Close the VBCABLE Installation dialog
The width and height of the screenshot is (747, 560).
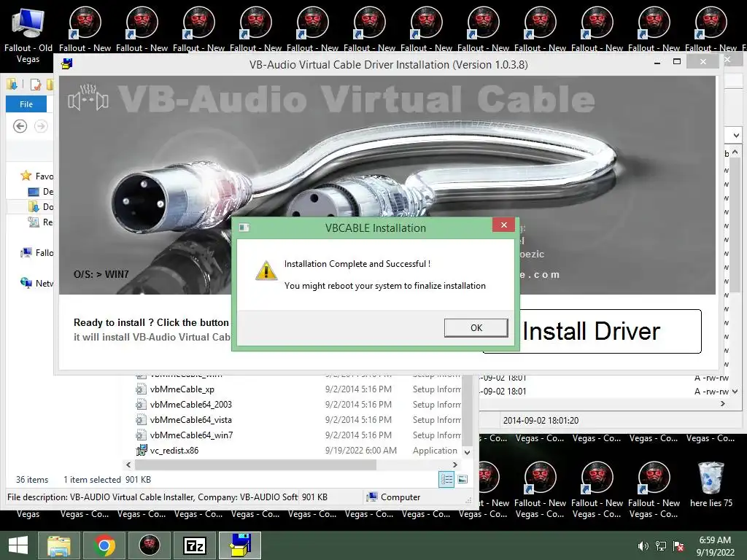click(503, 225)
